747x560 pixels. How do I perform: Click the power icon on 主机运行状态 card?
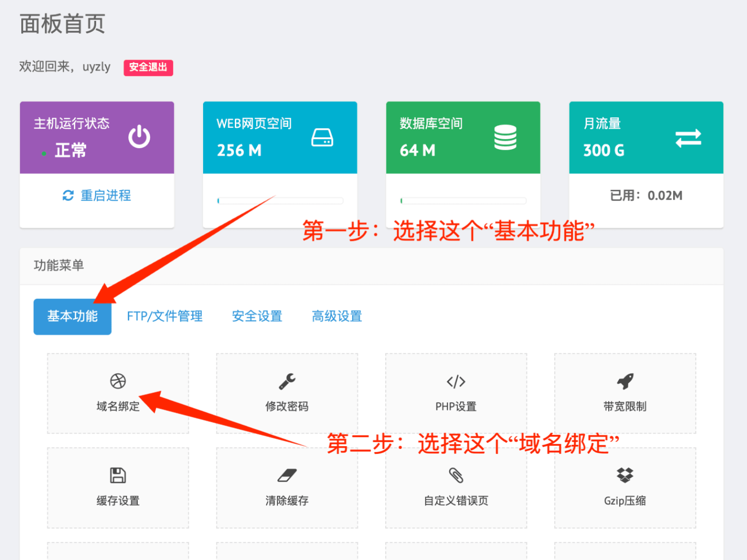coord(139,137)
